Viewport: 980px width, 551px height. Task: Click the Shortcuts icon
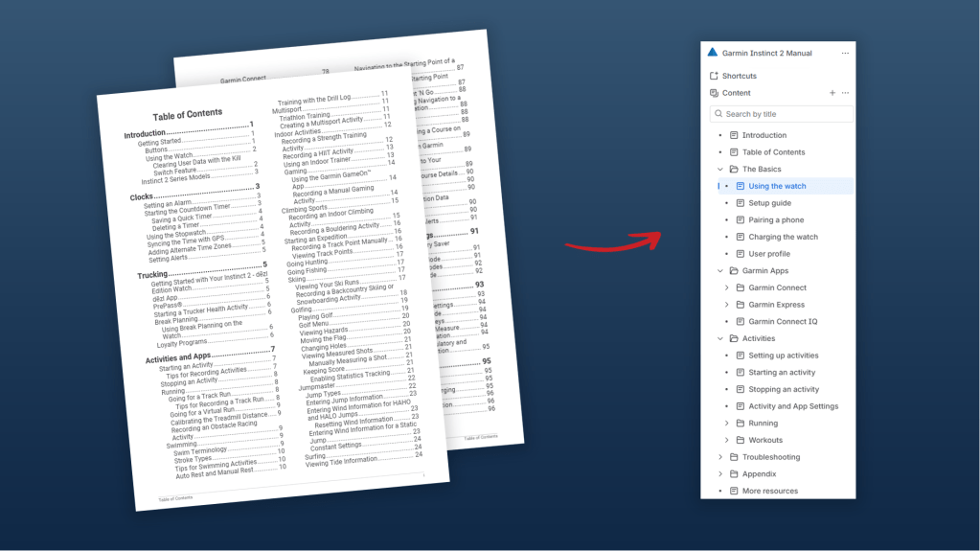tap(714, 76)
